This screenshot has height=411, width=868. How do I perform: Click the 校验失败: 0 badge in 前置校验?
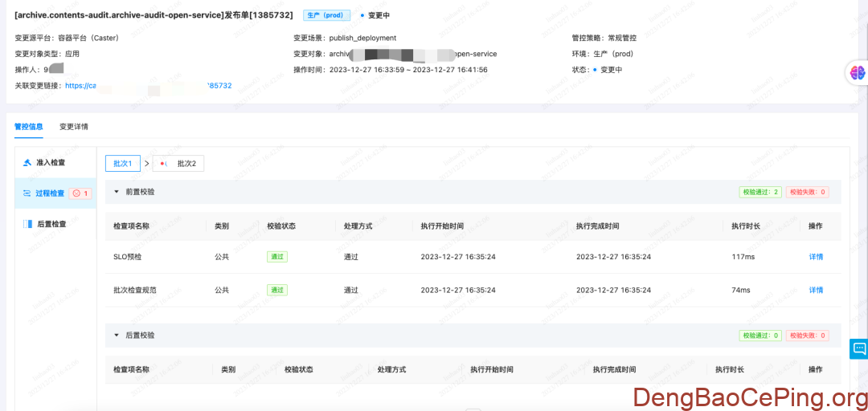pyautogui.click(x=807, y=192)
